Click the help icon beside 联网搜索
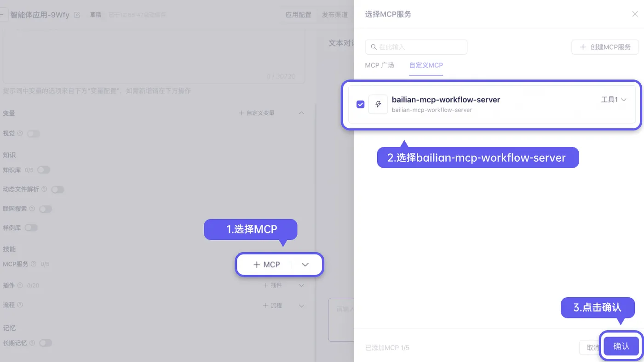644x362 pixels. pos(32,209)
